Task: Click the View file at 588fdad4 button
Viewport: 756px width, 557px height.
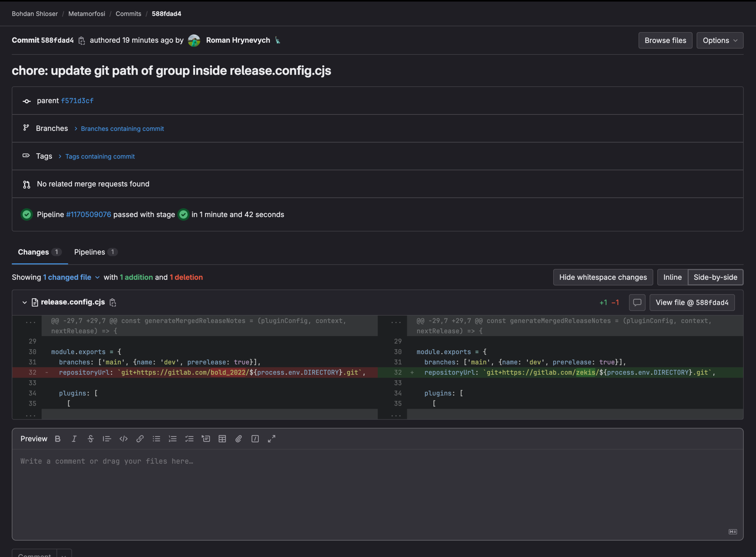Action: (x=692, y=301)
